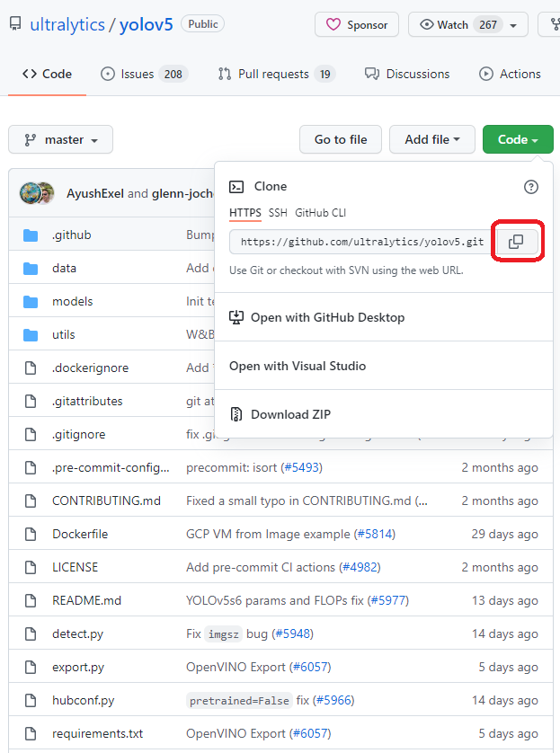This screenshot has height=753, width=560.
Task: Click the file icon next to CONTRIBUTING.md
Action: (x=31, y=501)
